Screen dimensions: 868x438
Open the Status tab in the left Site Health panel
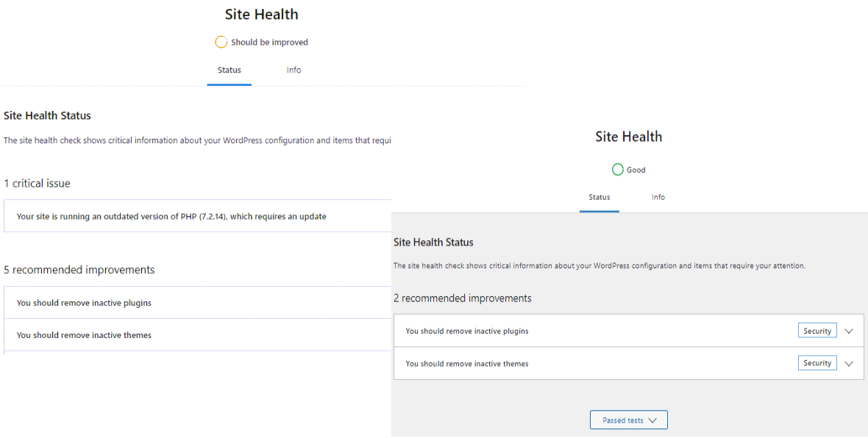(x=230, y=71)
